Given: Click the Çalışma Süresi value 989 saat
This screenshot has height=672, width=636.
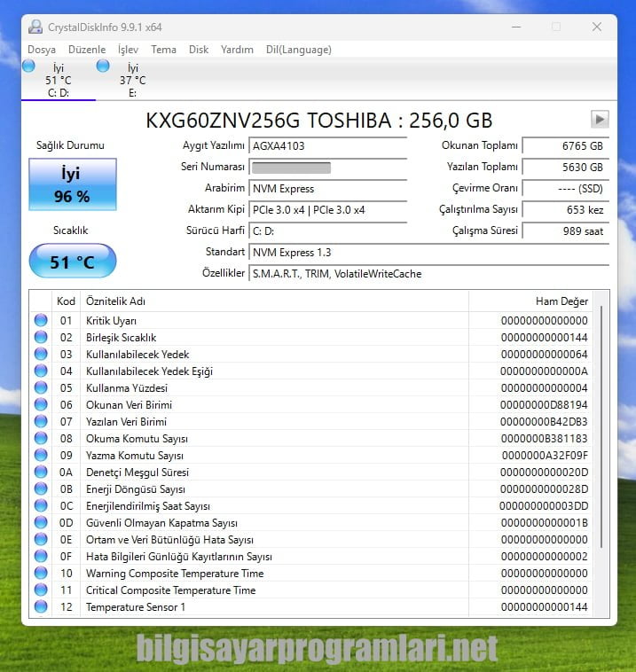Looking at the screenshot, I should point(566,231).
